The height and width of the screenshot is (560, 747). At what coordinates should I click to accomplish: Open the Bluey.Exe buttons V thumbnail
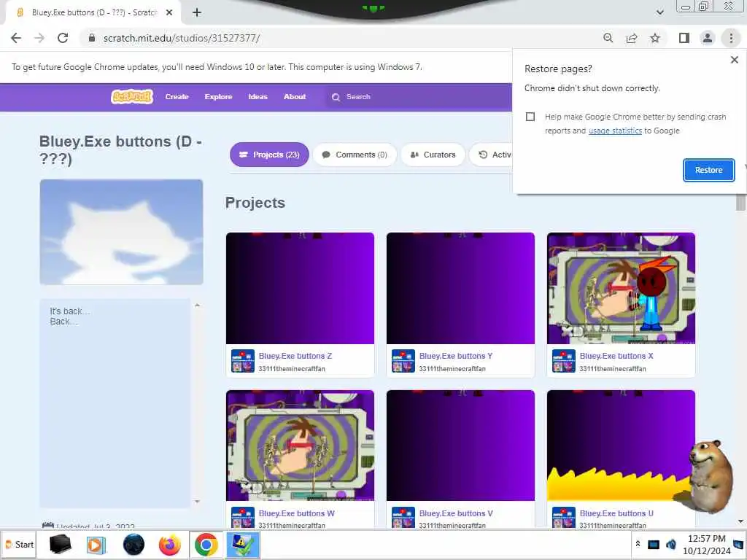click(460, 446)
